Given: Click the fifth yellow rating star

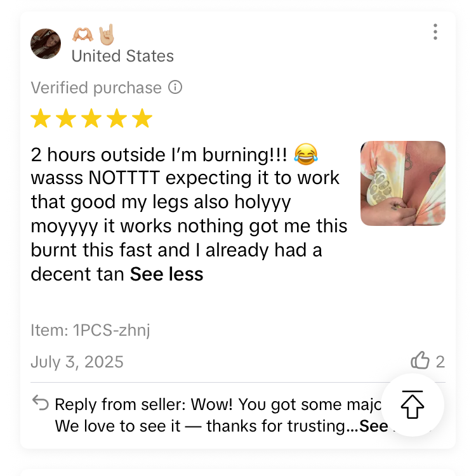Looking at the screenshot, I should pyautogui.click(x=142, y=119).
